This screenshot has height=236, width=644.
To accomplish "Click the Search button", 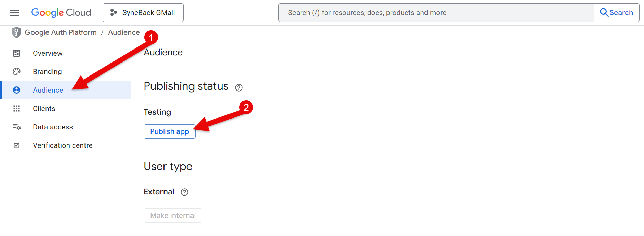I will 616,13.
